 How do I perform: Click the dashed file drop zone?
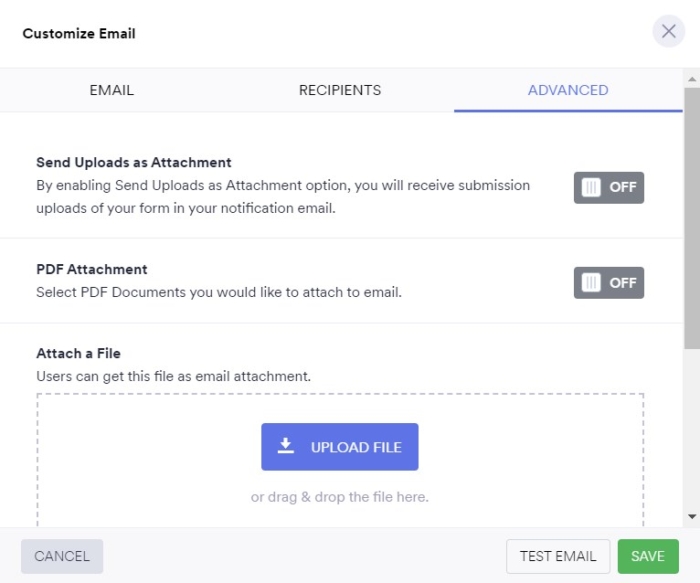(x=150, y=460)
